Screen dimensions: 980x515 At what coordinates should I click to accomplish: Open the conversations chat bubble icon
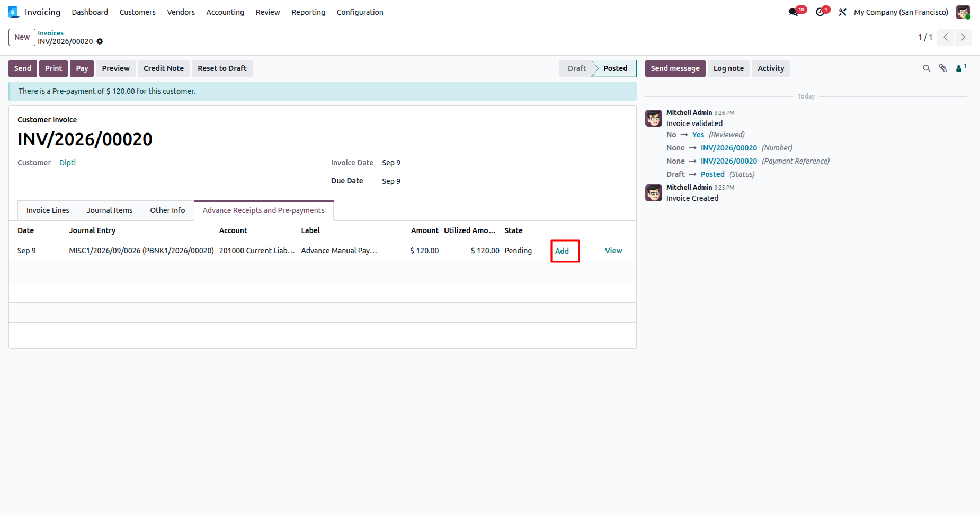point(793,12)
